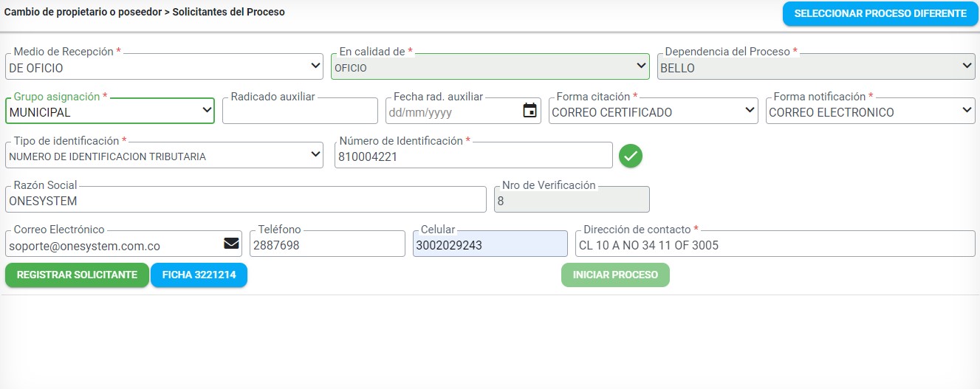980x389 pixels.
Task: Open the En calidad de dropdown
Action: [x=489, y=67]
